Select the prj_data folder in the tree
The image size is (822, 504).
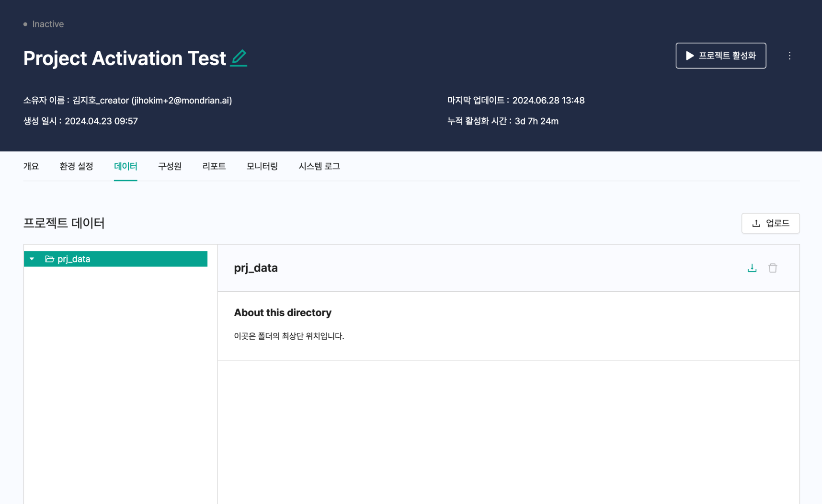point(74,259)
